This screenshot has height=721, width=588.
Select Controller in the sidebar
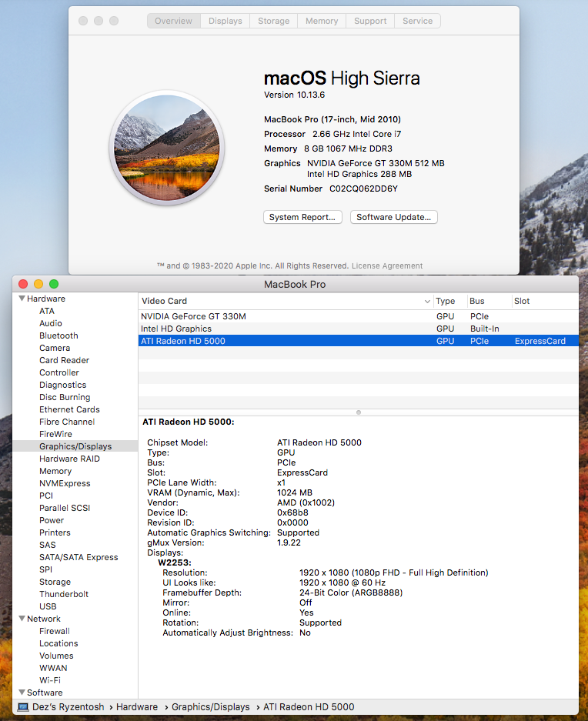(x=59, y=372)
